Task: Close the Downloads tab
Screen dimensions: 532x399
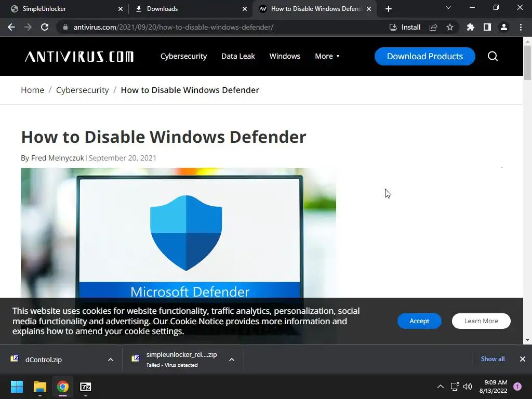Action: pyautogui.click(x=245, y=9)
